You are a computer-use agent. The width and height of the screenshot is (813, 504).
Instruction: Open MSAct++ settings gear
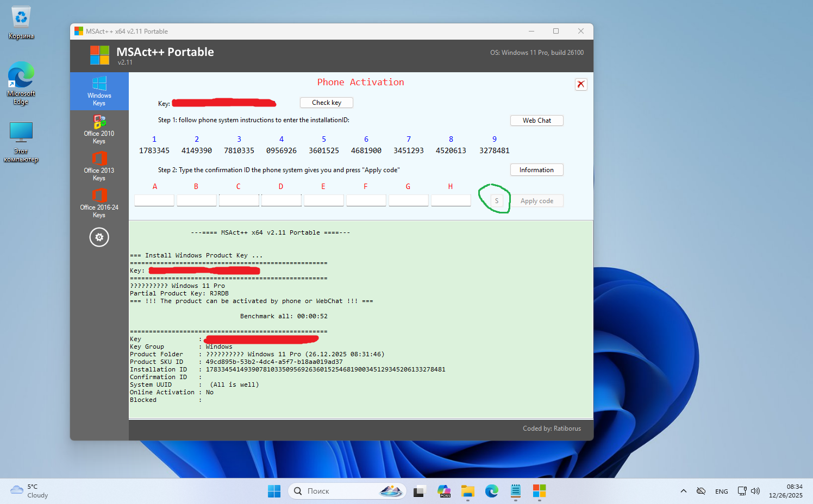99,237
